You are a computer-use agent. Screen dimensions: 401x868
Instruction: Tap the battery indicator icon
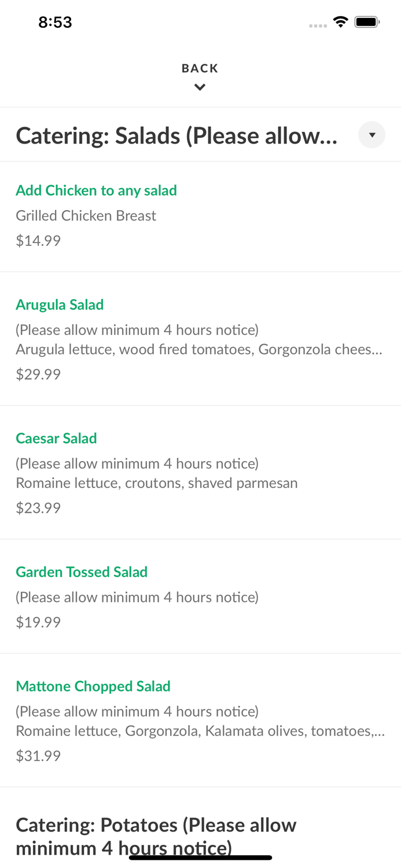(x=366, y=21)
